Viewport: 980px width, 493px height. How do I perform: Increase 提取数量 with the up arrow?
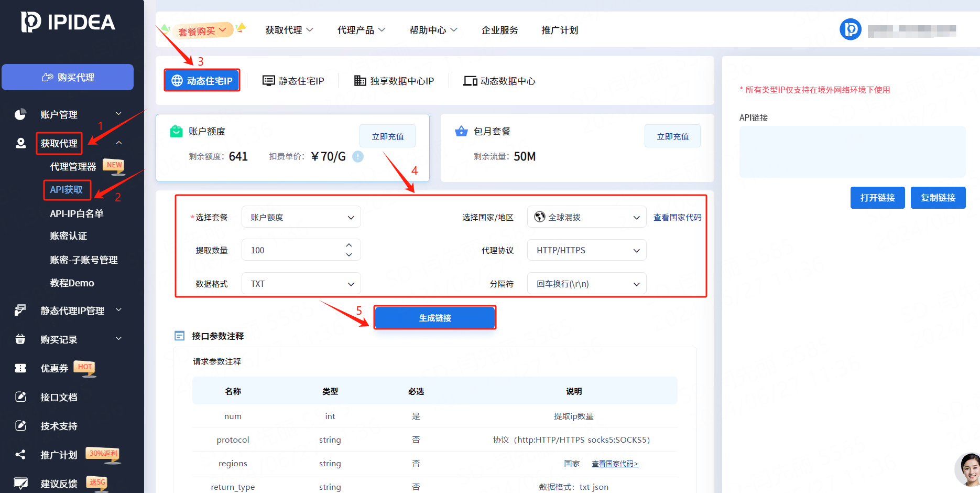point(349,245)
